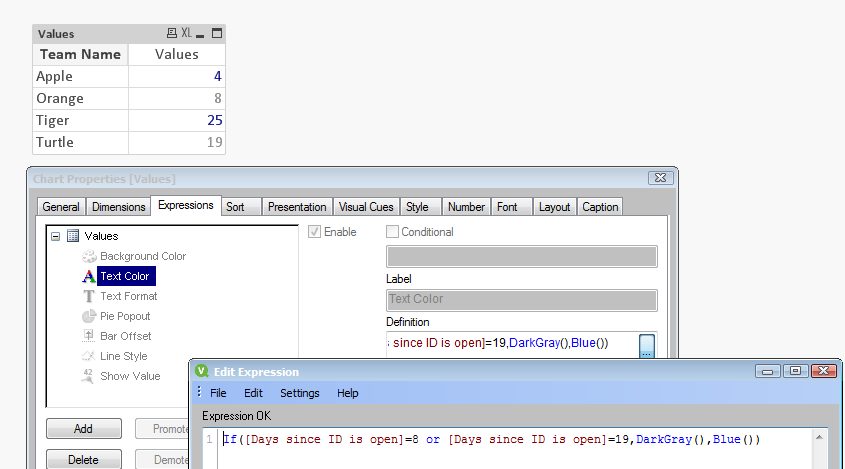This screenshot has height=469, width=845.
Task: Open the Layout tab
Action: pos(554,207)
